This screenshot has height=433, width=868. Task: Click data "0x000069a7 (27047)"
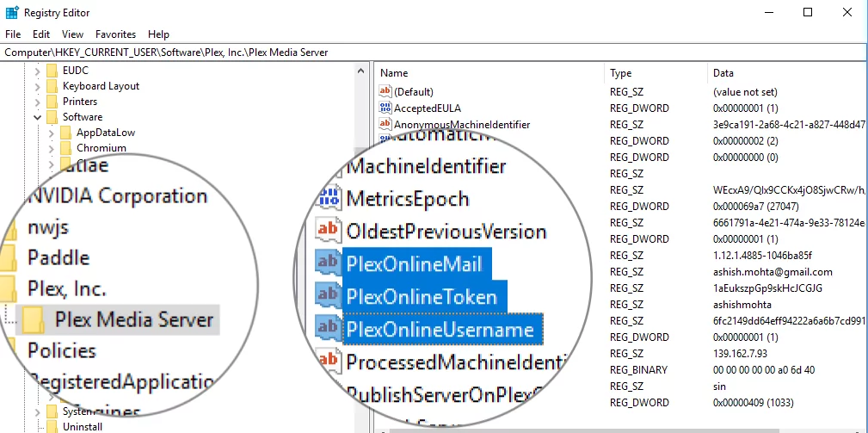755,207
